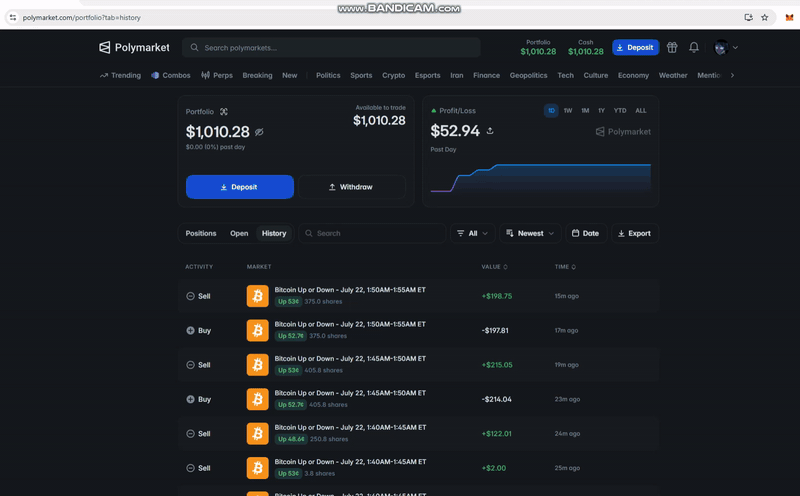Focus the history Search field
800x496 pixels.
pos(372,233)
